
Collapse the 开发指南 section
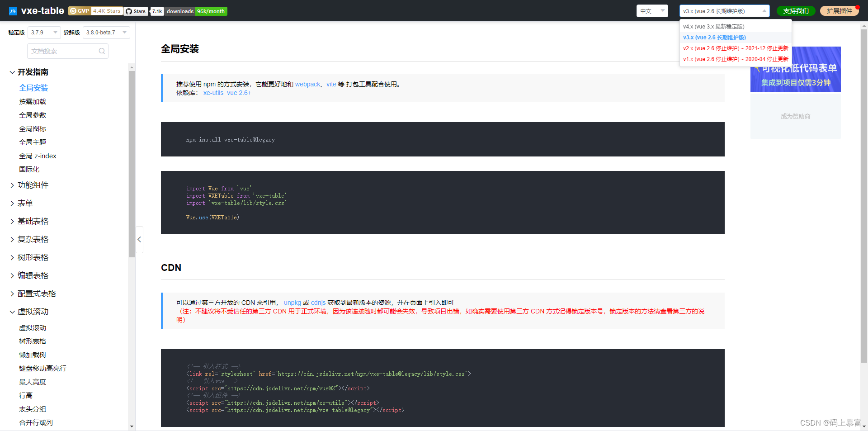[29, 72]
